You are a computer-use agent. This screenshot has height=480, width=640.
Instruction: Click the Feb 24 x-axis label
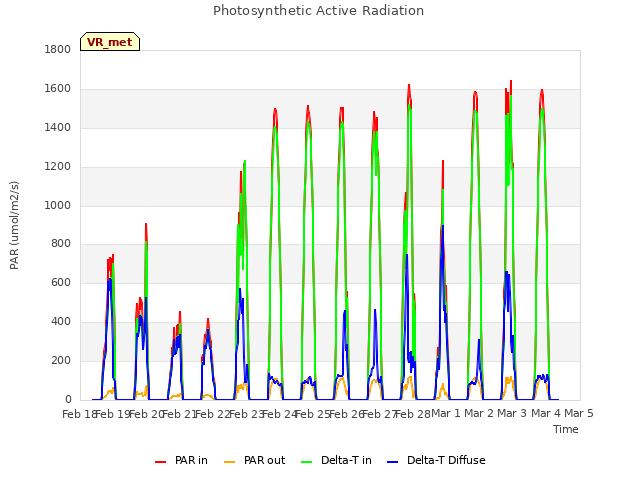280,414
